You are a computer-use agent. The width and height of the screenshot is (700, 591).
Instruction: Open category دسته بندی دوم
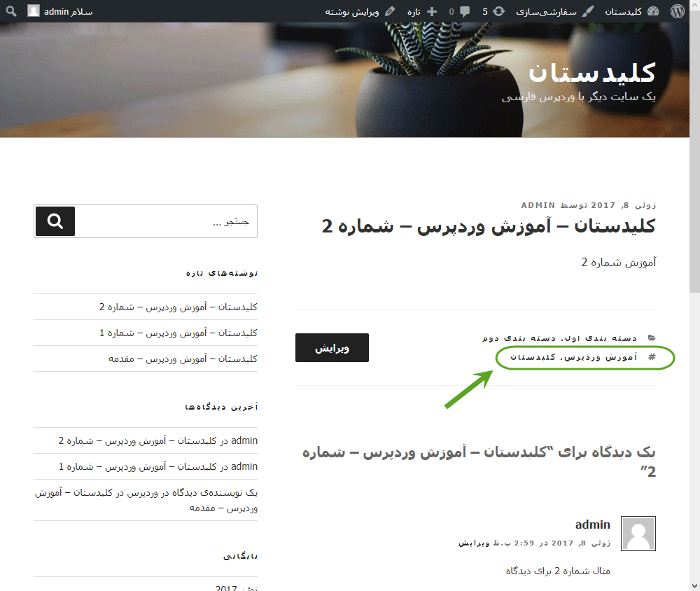click(x=519, y=338)
